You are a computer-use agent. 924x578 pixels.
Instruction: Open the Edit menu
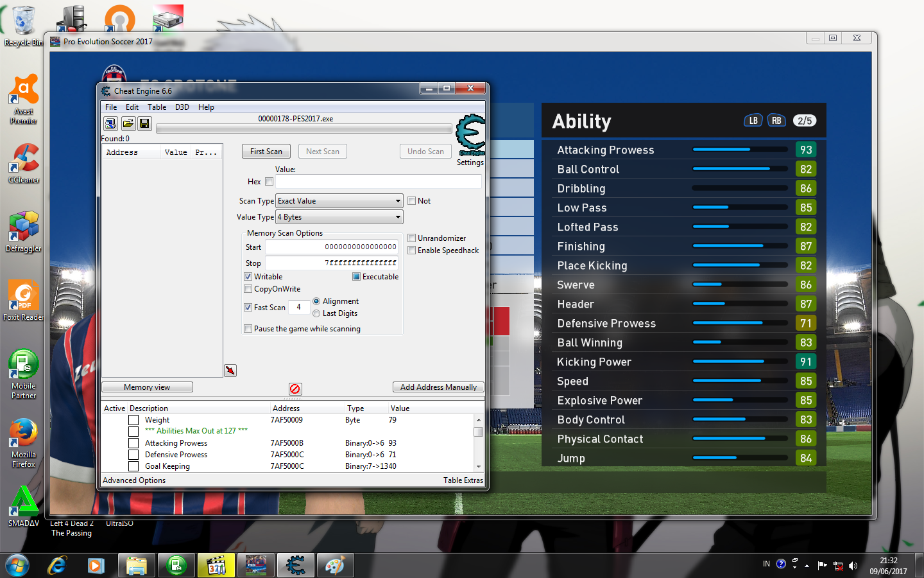pyautogui.click(x=132, y=107)
